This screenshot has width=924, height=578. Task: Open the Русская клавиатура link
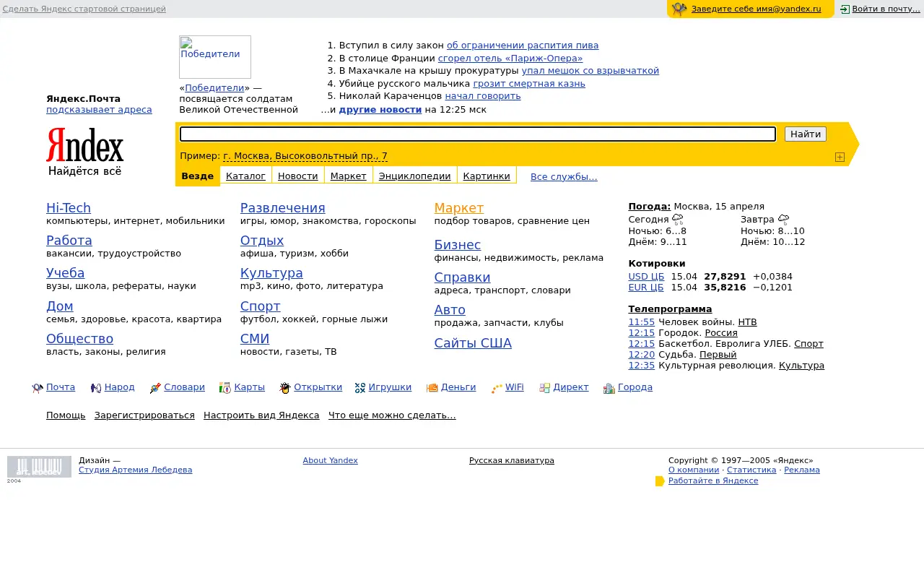(x=512, y=460)
